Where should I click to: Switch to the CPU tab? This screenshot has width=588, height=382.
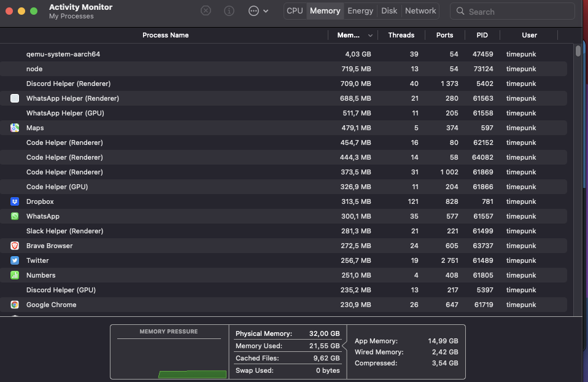[x=295, y=10]
